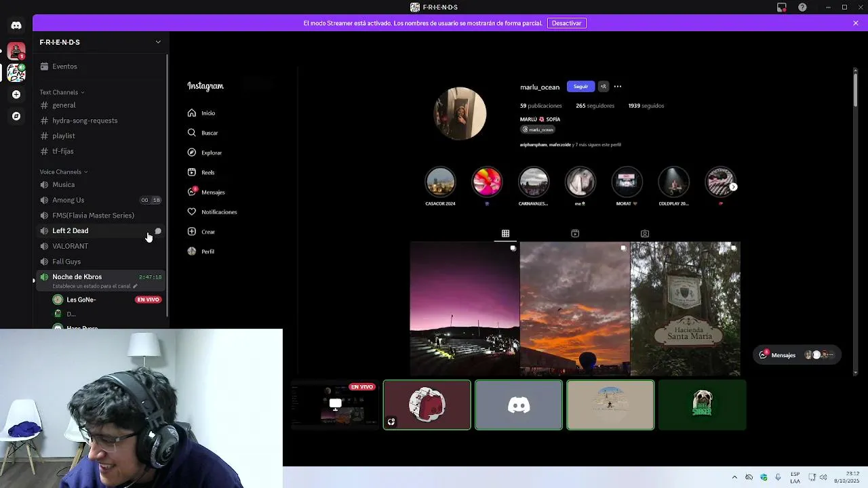Open Instagram Reels
868x488 pixels.
201,172
